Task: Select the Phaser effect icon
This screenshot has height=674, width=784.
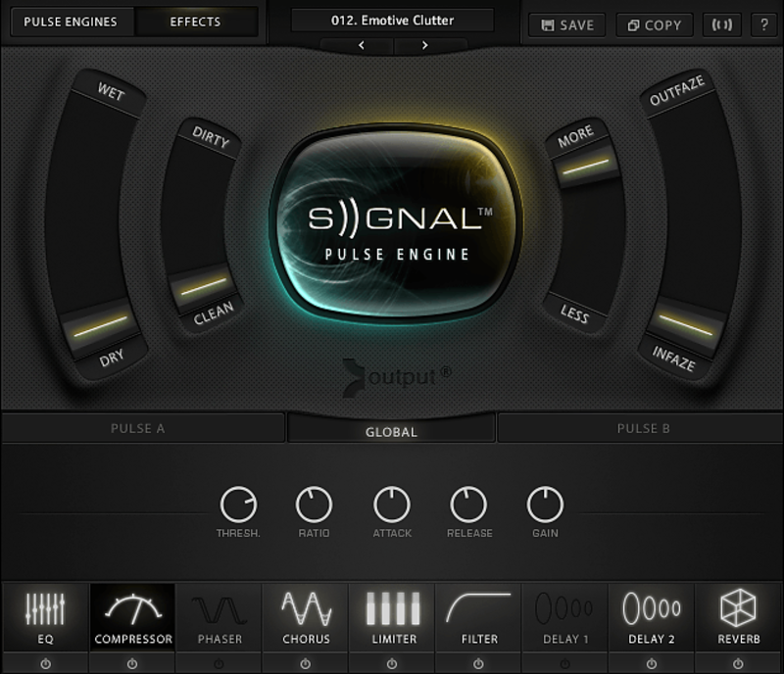Action: point(220,610)
